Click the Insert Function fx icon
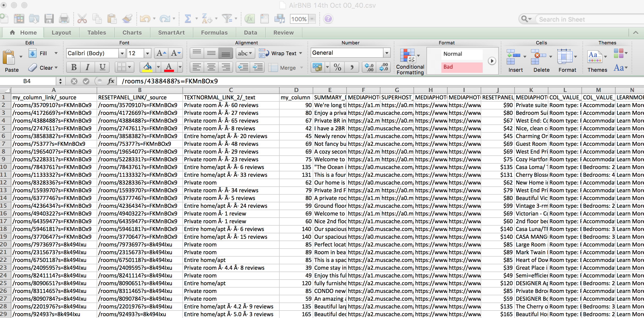This screenshot has width=644, height=318. click(249, 19)
